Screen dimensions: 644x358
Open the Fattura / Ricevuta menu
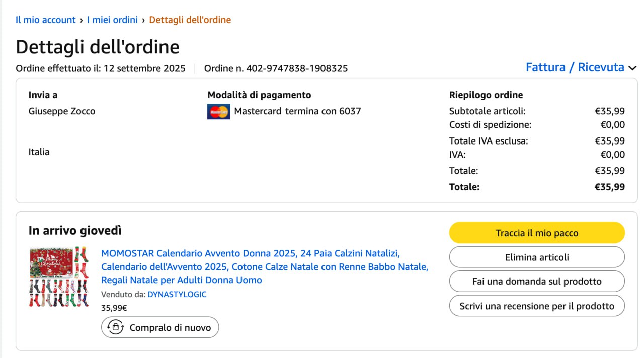(x=575, y=67)
